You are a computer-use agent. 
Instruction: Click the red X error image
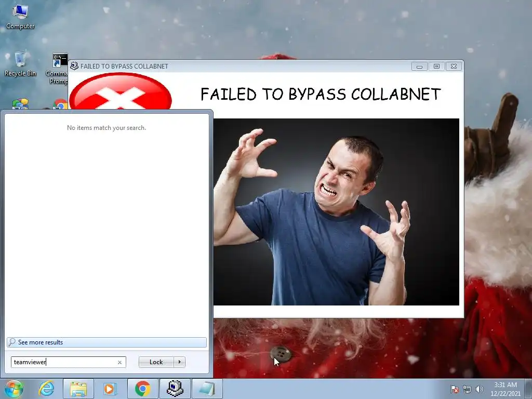[x=121, y=91]
